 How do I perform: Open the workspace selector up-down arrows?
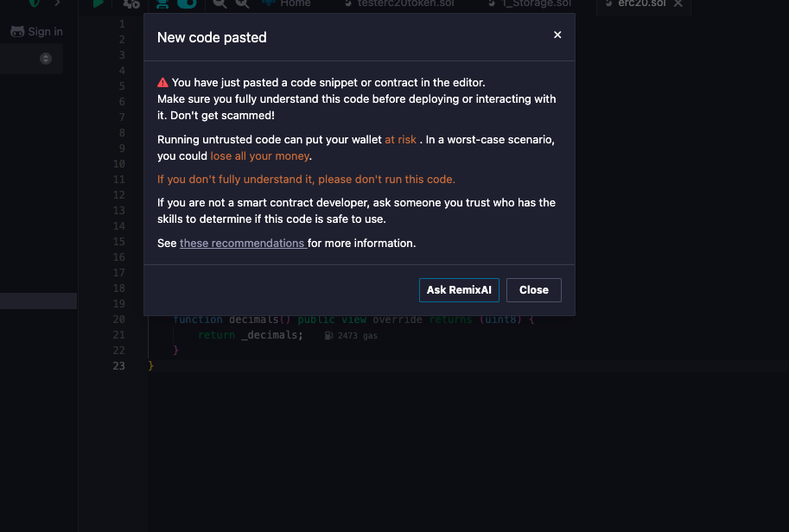46,59
